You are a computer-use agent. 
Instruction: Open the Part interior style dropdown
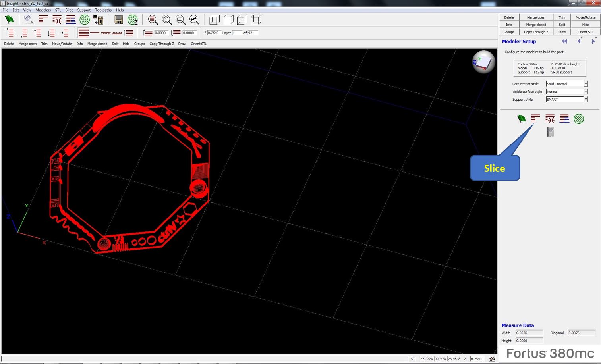(586, 84)
